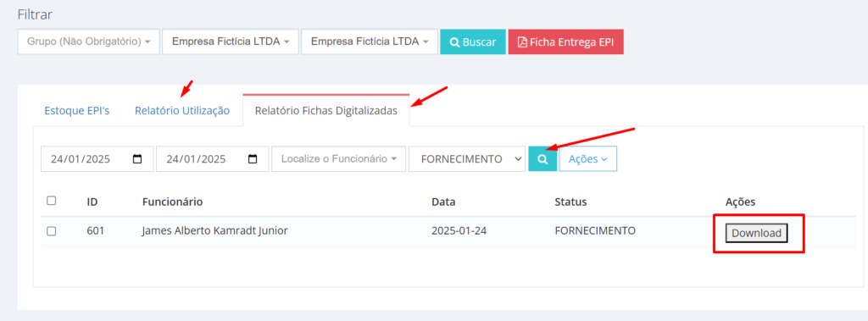The width and height of the screenshot is (868, 321).
Task: Click the magnifier search icon button
Action: (x=542, y=159)
